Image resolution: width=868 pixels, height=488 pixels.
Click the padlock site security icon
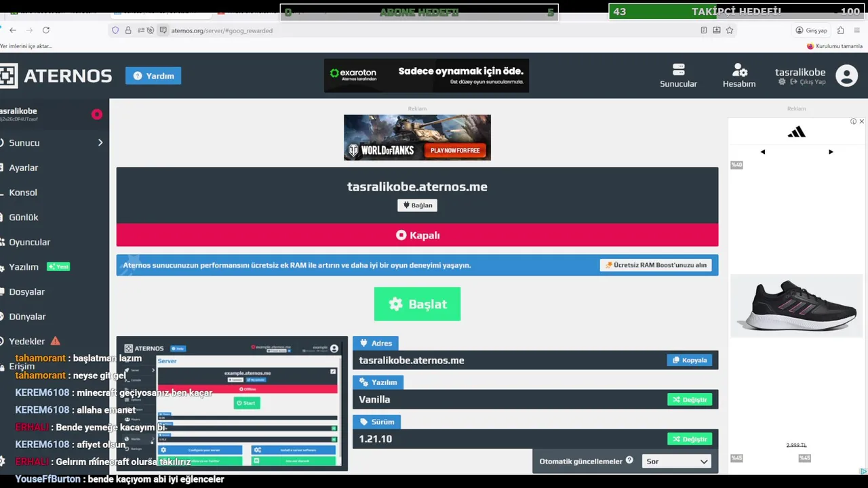[128, 30]
